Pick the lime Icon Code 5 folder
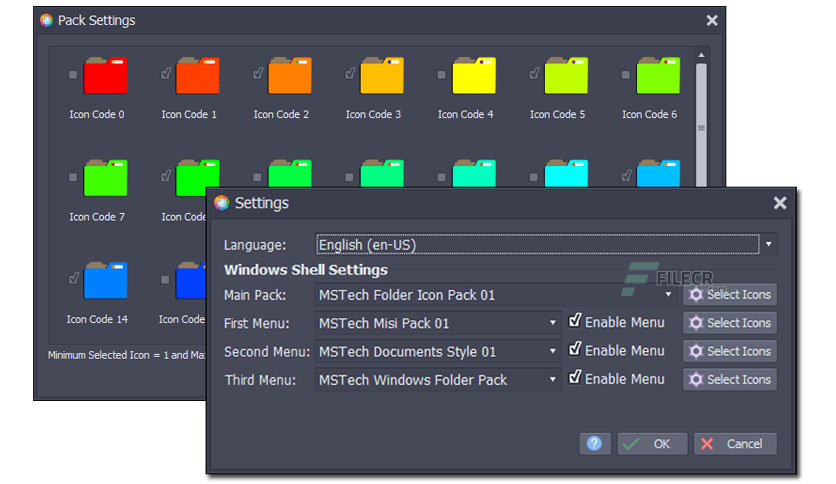Image resolution: width=836 pixels, height=484 pixels. pyautogui.click(x=566, y=75)
